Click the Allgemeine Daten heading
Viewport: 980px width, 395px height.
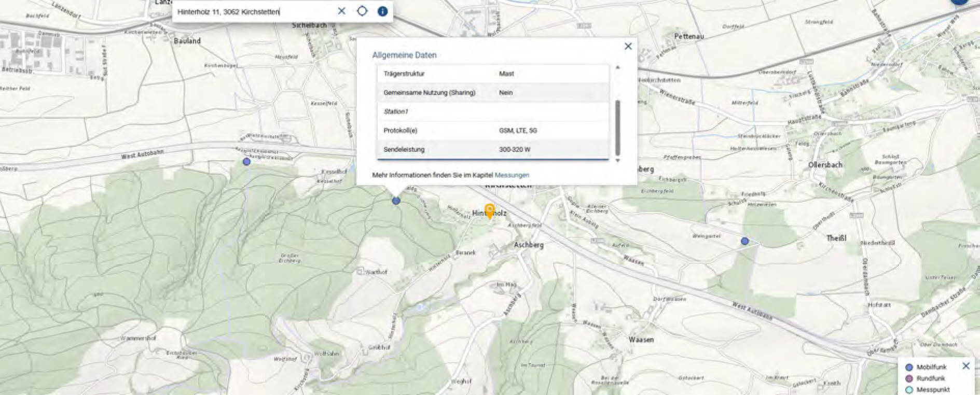pos(404,55)
